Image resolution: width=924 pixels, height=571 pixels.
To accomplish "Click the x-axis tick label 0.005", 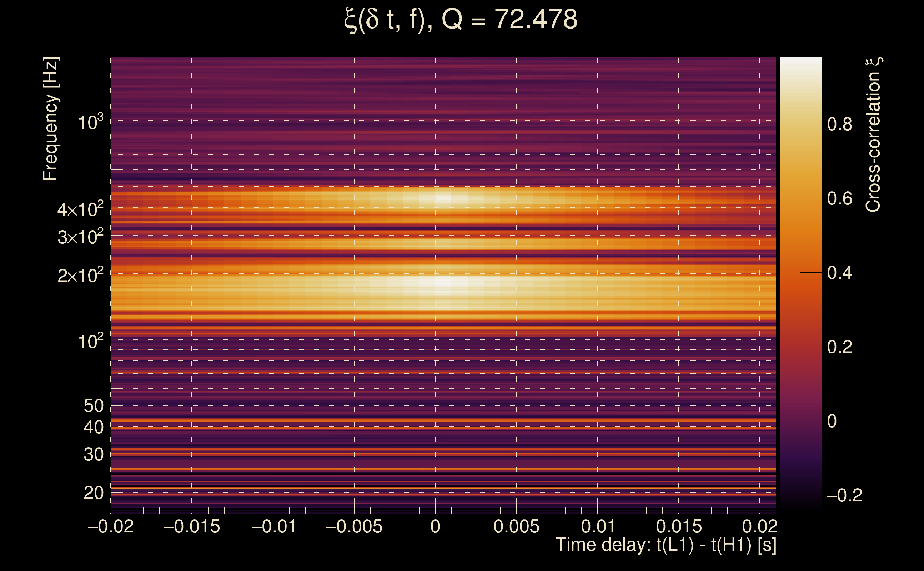I will click(516, 526).
